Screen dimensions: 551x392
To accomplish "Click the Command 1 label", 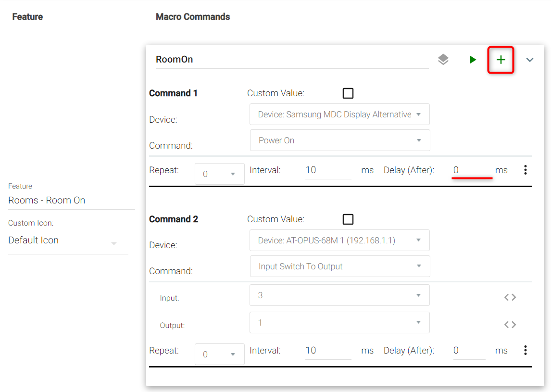I will [173, 93].
